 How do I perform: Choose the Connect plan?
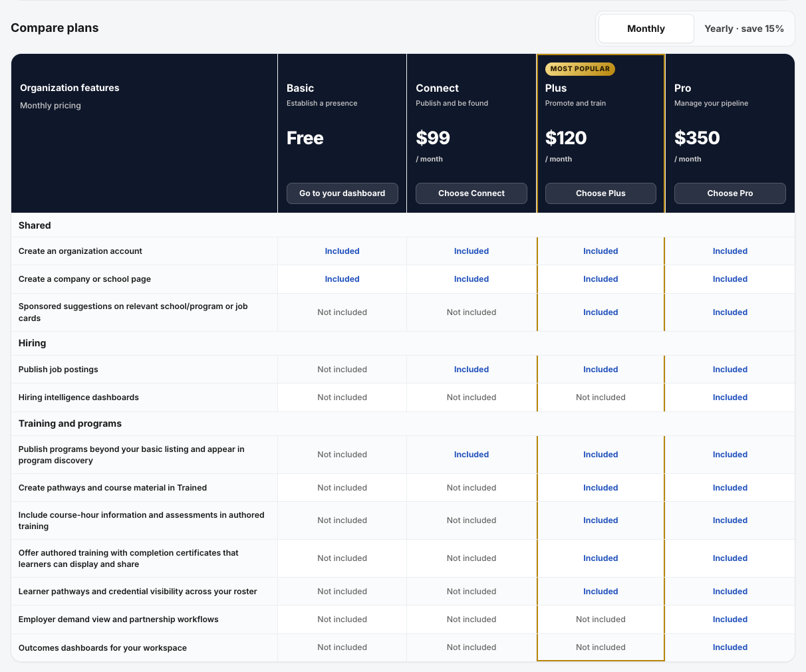tap(471, 193)
